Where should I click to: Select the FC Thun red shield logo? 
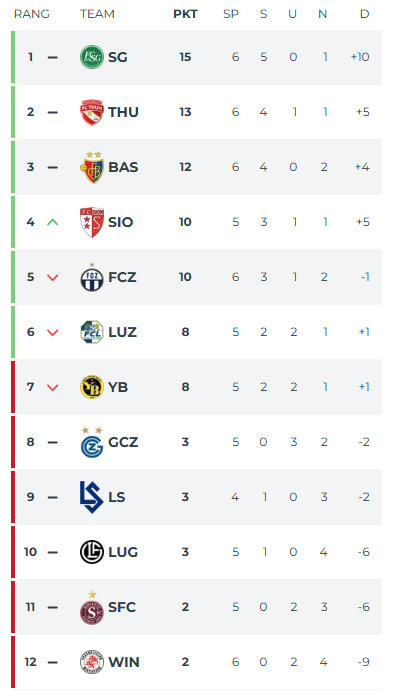[92, 112]
